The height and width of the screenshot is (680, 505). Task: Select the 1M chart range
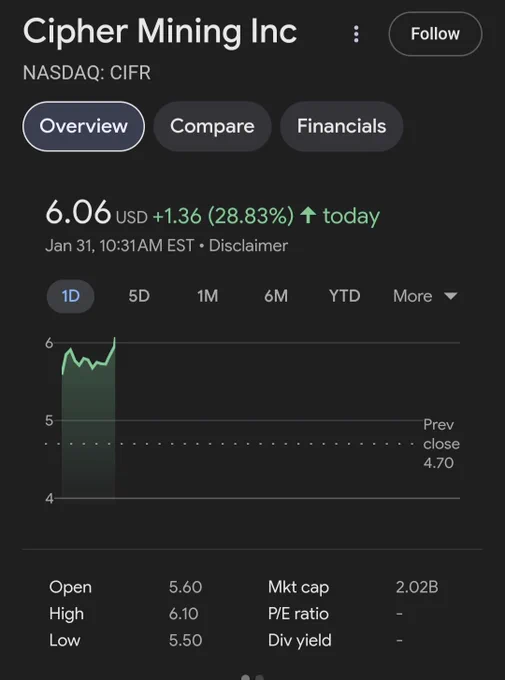[x=207, y=296]
